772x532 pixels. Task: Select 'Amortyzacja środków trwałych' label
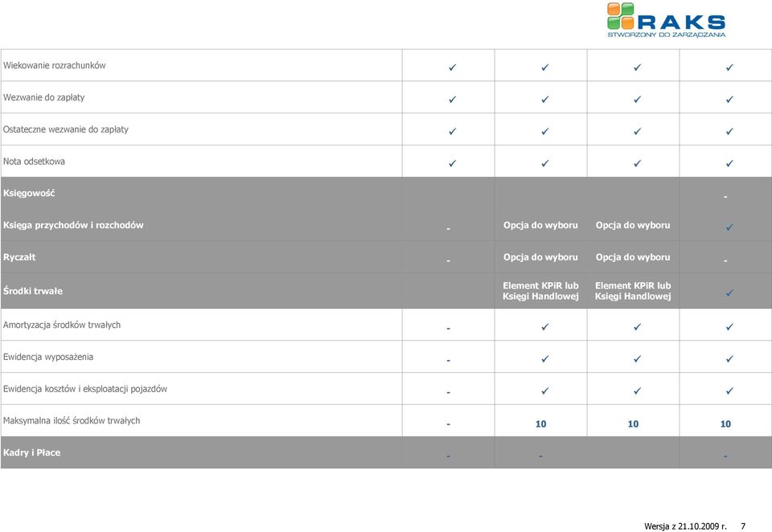coord(62,325)
